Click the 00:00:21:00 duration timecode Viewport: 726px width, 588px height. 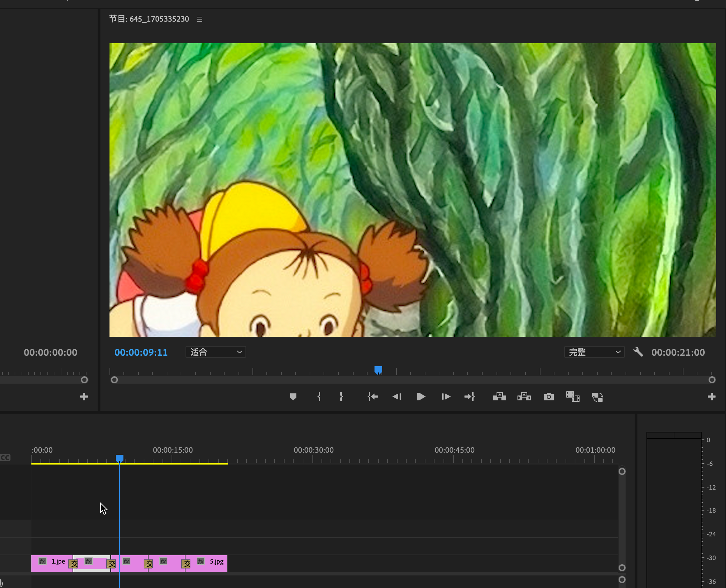pyautogui.click(x=678, y=352)
